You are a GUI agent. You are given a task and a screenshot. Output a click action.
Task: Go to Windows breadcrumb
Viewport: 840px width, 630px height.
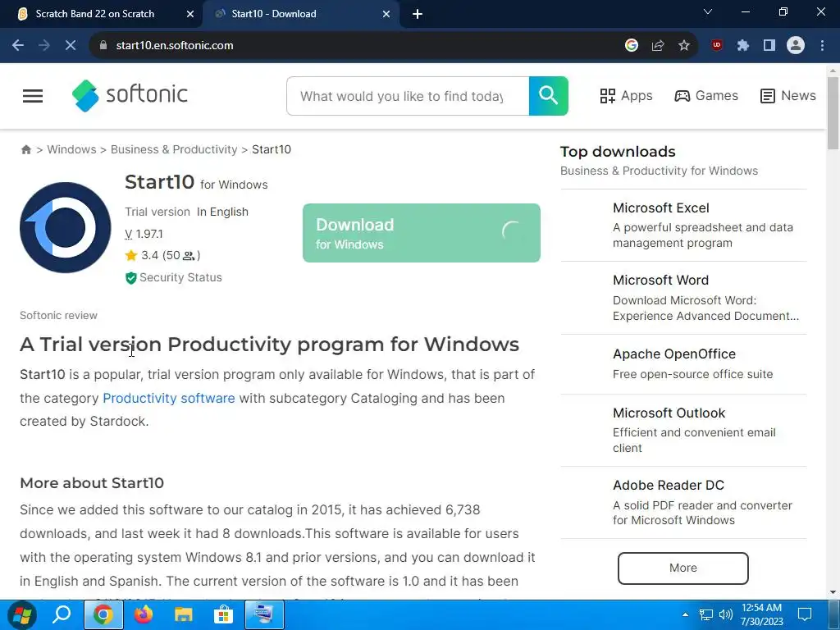(x=72, y=149)
